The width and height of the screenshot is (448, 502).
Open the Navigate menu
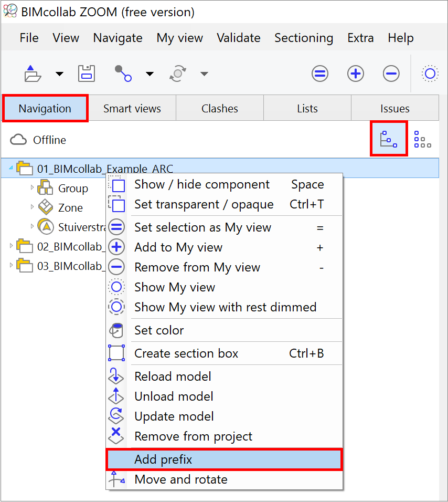118,38
